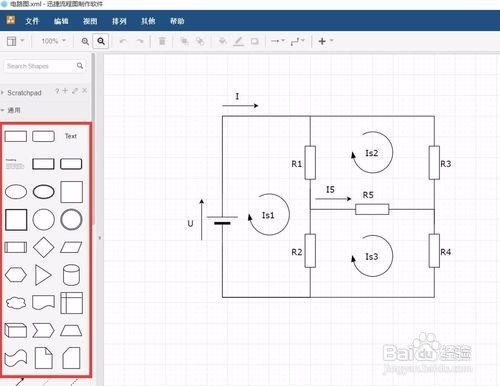Click the redo arrow icon
This screenshot has height=386, width=500.
(140, 41)
